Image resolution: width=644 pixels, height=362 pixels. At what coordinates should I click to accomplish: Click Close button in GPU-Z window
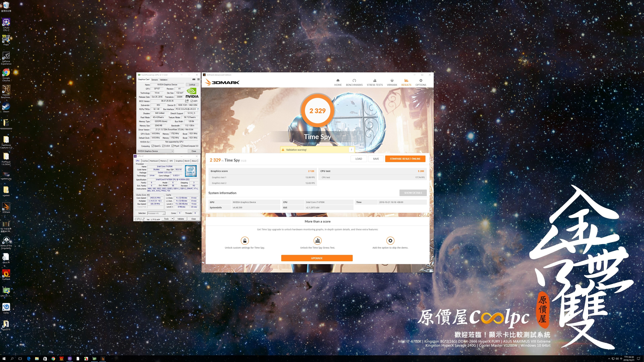click(x=194, y=151)
